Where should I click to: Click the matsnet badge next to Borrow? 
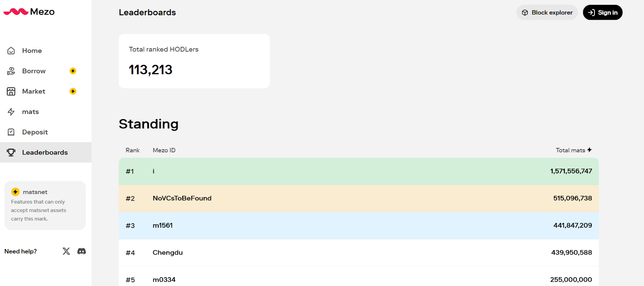[x=73, y=71]
